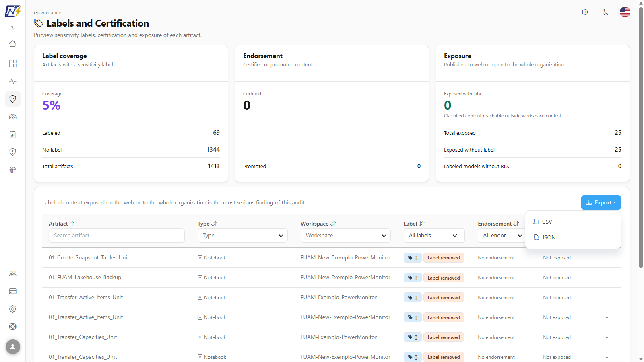Image resolution: width=644 pixels, height=362 pixels.
Task: Choose JSON from the Export menu
Action: click(x=573, y=237)
